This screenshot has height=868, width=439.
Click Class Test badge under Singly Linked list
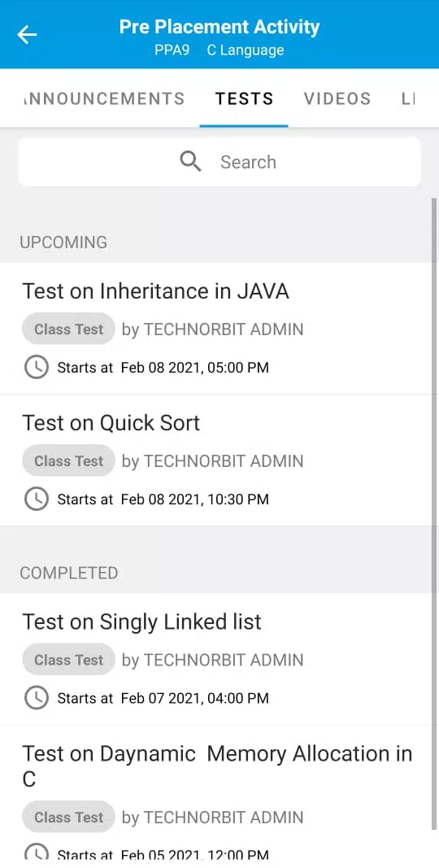pyautogui.click(x=68, y=660)
